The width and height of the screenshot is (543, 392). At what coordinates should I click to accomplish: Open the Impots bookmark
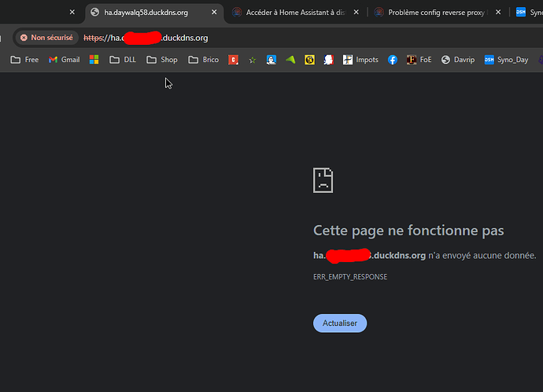pos(360,60)
